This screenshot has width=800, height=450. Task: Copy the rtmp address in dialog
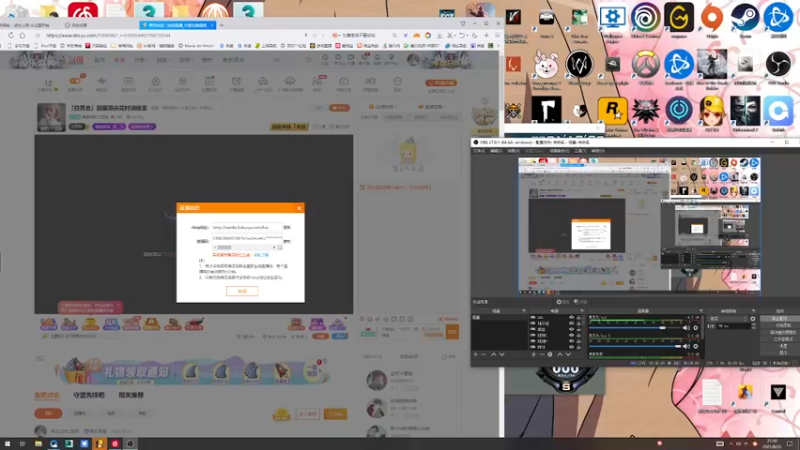pyautogui.click(x=287, y=228)
